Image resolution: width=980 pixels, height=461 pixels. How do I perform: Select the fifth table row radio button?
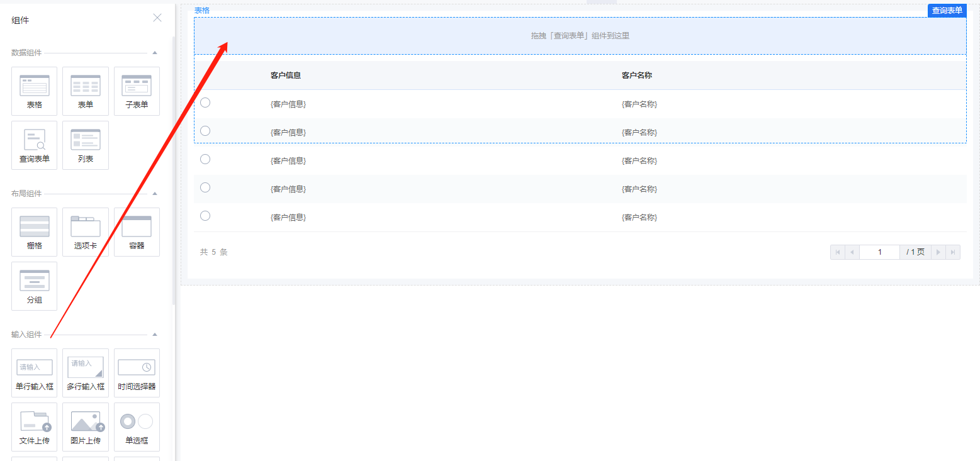click(x=205, y=216)
